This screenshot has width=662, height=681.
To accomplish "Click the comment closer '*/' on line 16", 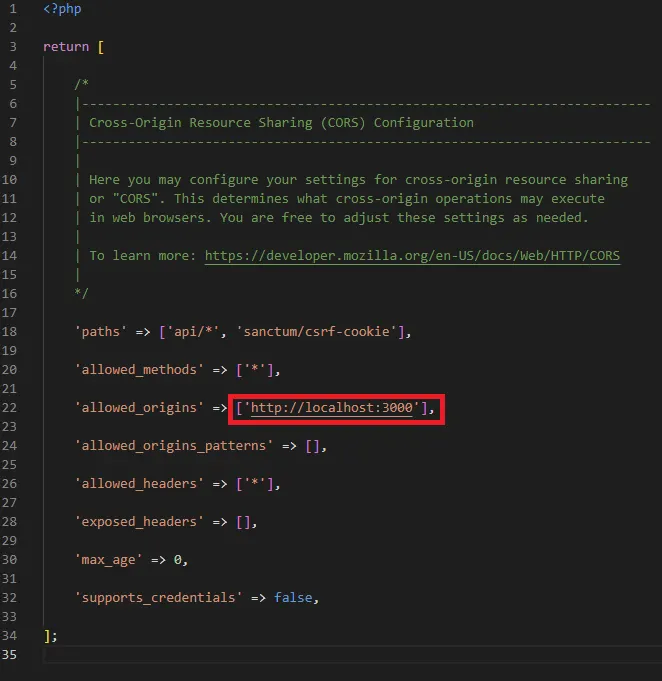I will point(81,294).
